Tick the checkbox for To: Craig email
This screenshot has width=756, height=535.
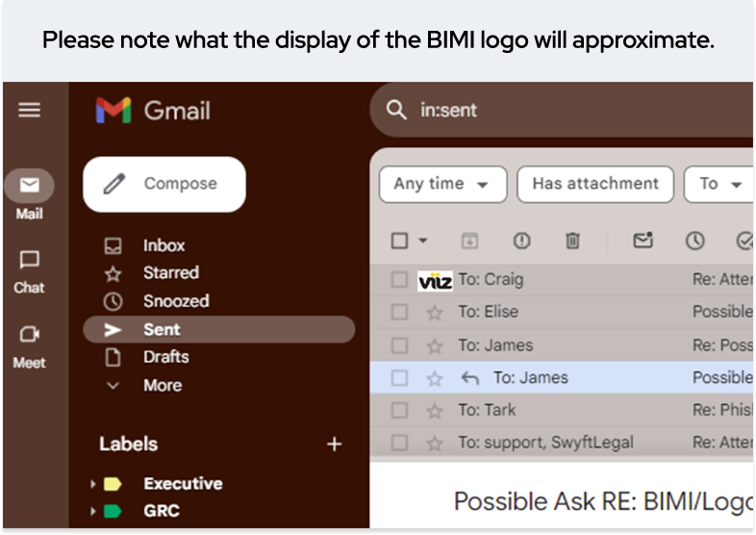click(400, 280)
